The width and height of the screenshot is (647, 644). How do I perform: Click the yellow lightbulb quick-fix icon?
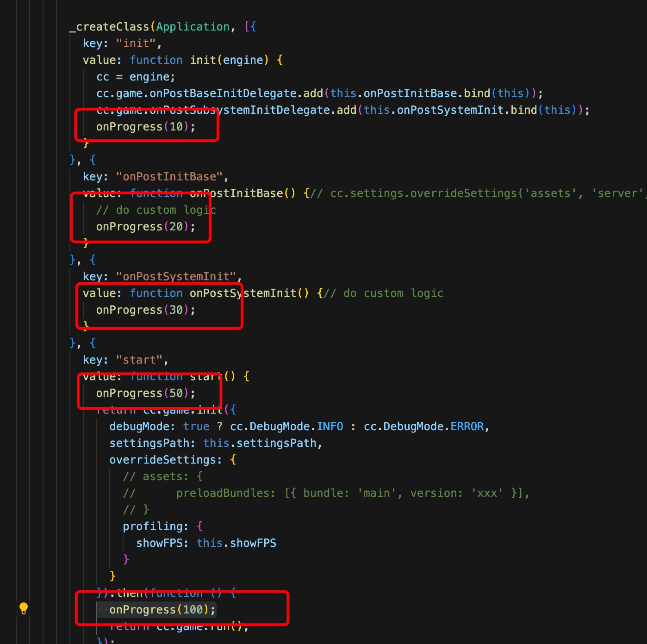click(x=24, y=608)
